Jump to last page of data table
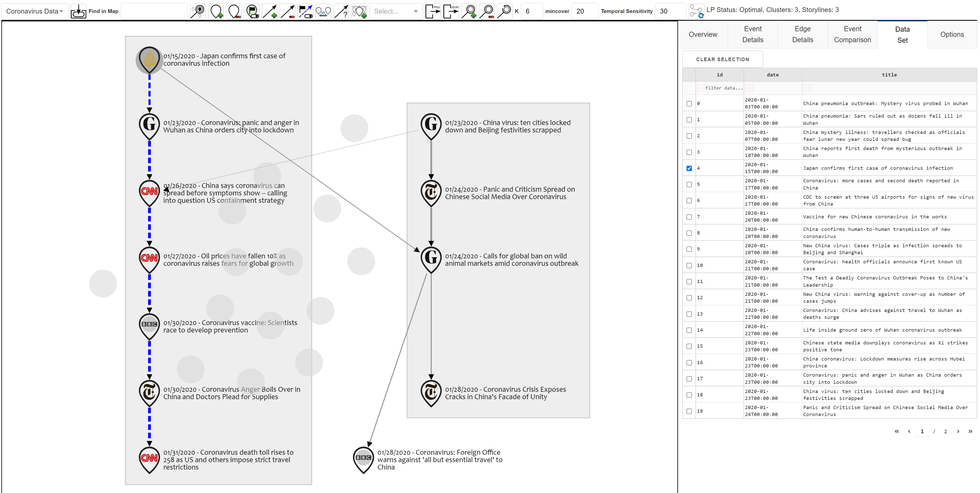The width and height of the screenshot is (980, 493). pos(970,431)
